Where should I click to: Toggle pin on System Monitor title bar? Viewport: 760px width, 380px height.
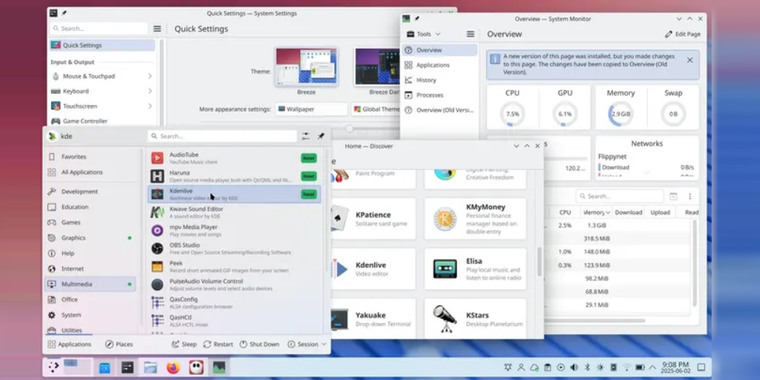point(417,18)
